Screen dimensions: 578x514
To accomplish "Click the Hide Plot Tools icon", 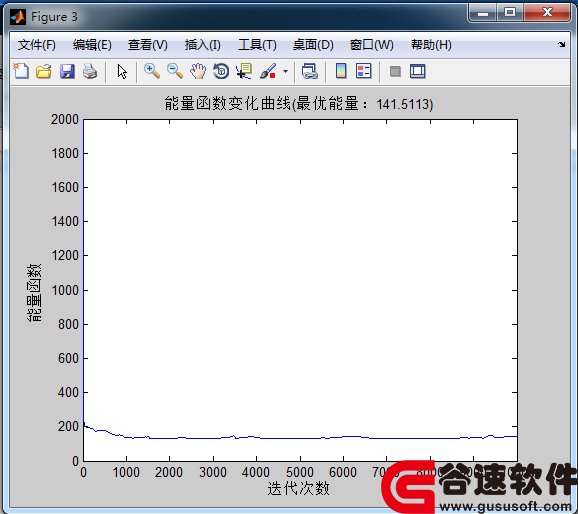I will (395, 71).
